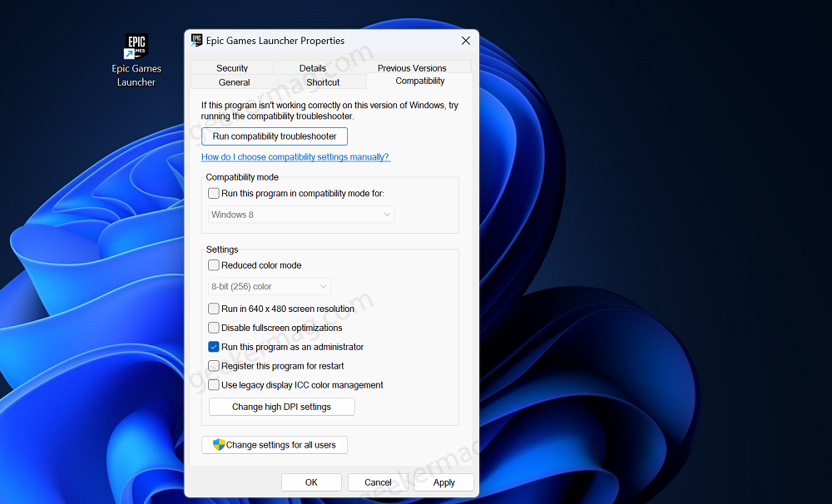Click the shield icon on Change settings for all users
Viewport: 832px width, 504px height.
tap(219, 445)
